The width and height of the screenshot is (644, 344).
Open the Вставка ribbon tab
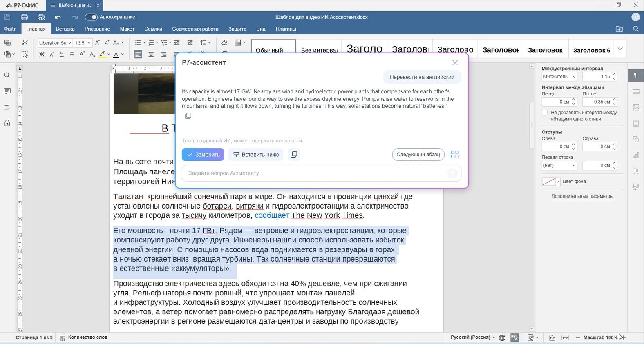coord(65,29)
